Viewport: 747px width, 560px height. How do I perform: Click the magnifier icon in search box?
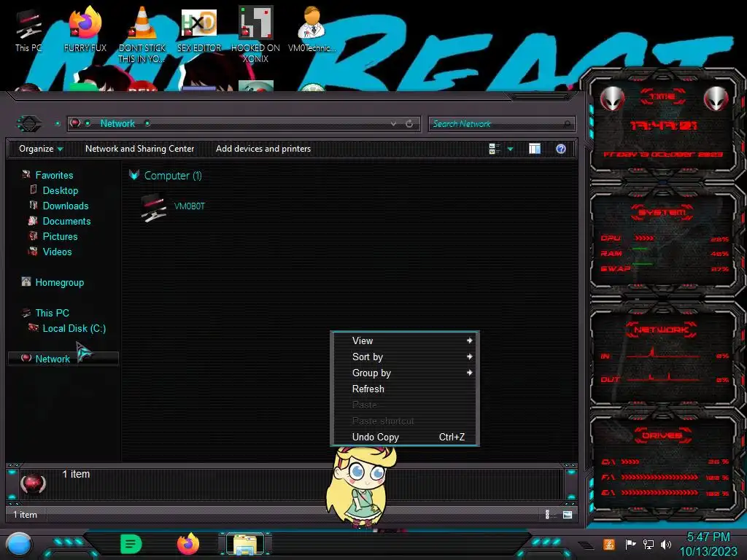click(567, 124)
